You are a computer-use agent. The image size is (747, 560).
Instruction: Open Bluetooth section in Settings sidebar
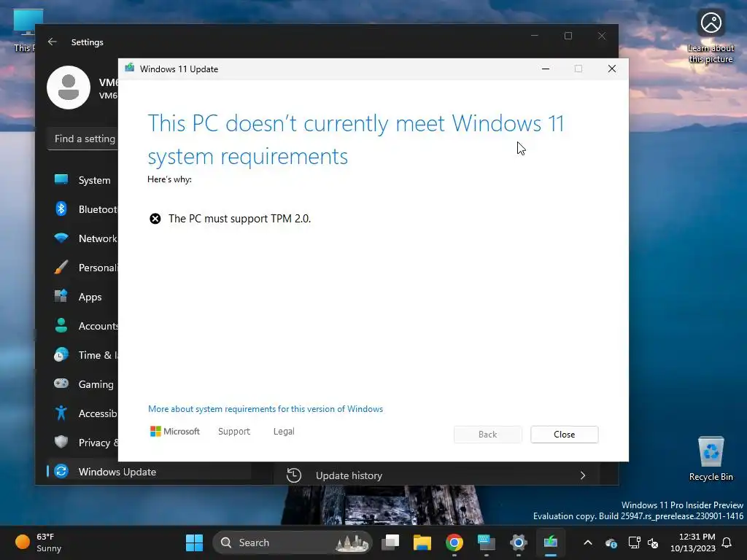[x=83, y=209]
